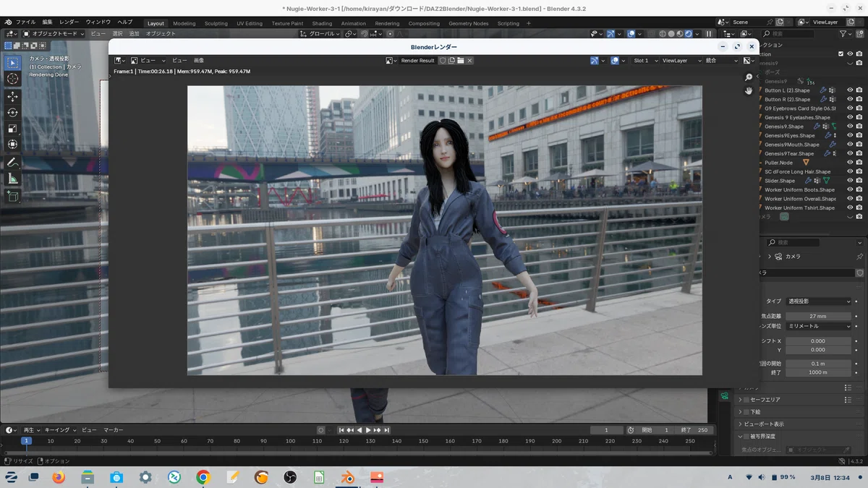Switch to the Shading workspace tab
Screen dimensions: 868x488
tap(322, 23)
